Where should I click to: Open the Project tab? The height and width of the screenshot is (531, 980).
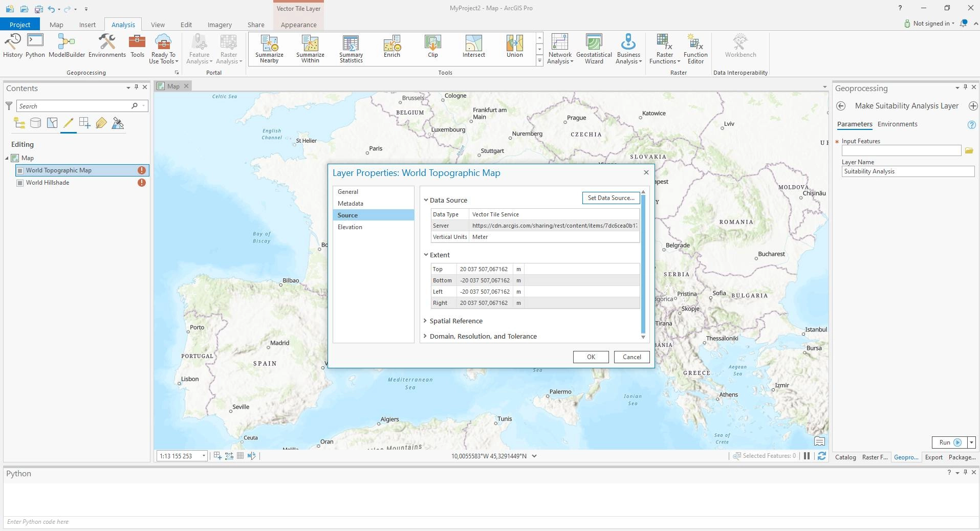coord(20,25)
